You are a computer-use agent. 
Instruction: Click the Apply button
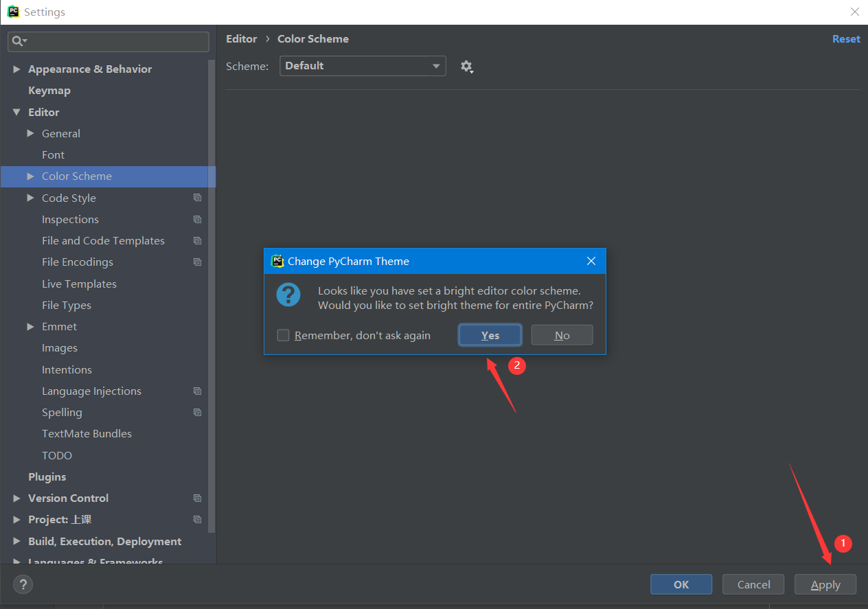825,584
